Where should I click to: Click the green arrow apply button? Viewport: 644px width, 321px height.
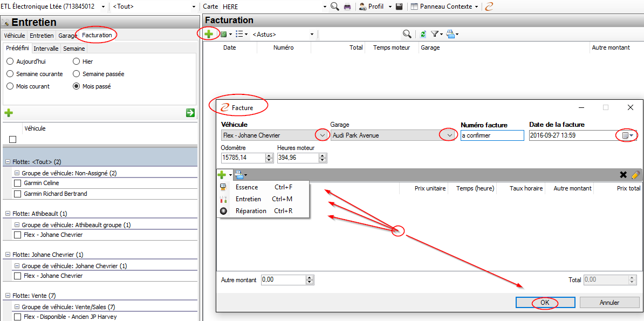tap(190, 113)
